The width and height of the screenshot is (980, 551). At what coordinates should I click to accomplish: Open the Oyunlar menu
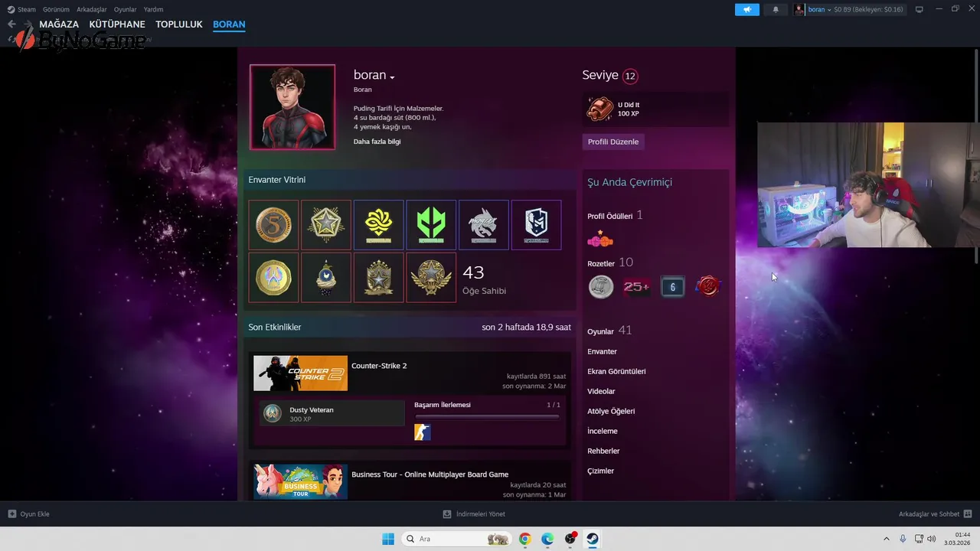(x=126, y=9)
